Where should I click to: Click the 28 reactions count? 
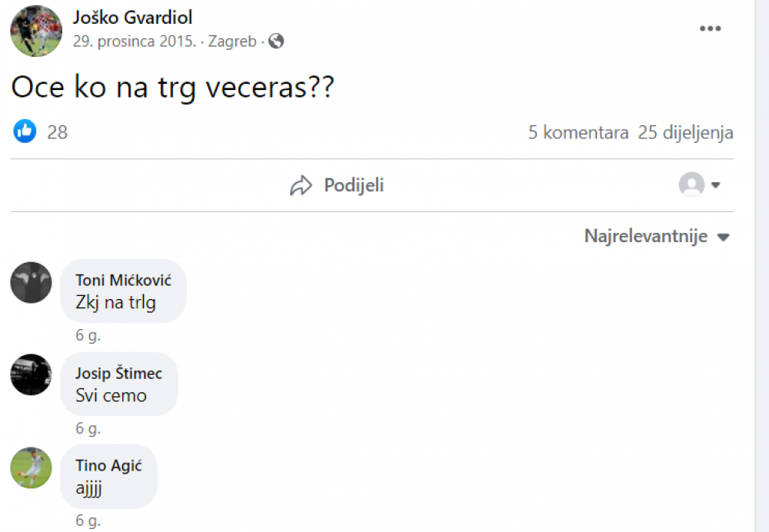click(x=57, y=132)
